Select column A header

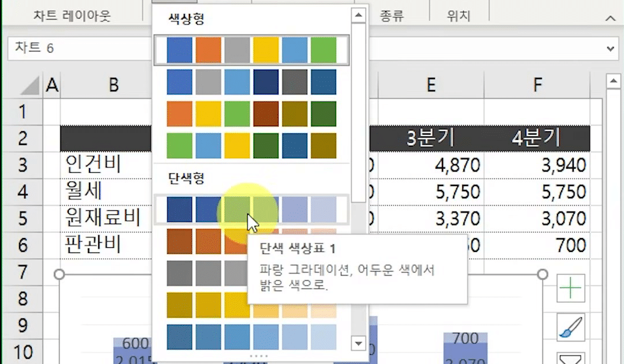[x=52, y=85]
